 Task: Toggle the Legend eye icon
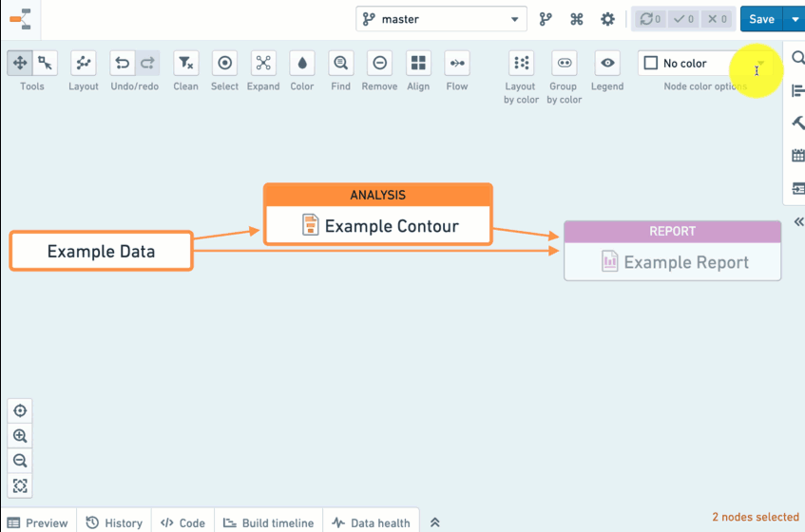[x=607, y=63]
